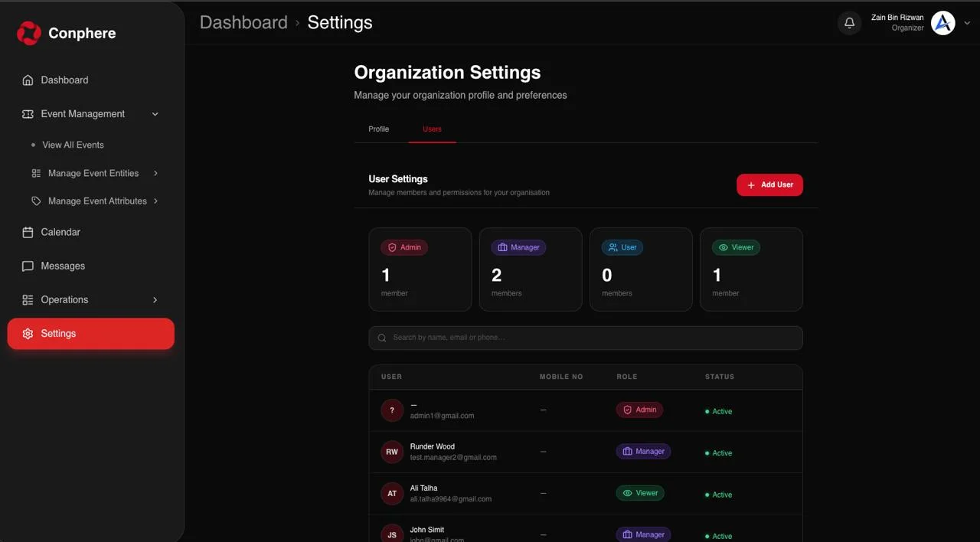The height and width of the screenshot is (542, 980).
Task: Click the notification bell icon
Action: coord(849,23)
